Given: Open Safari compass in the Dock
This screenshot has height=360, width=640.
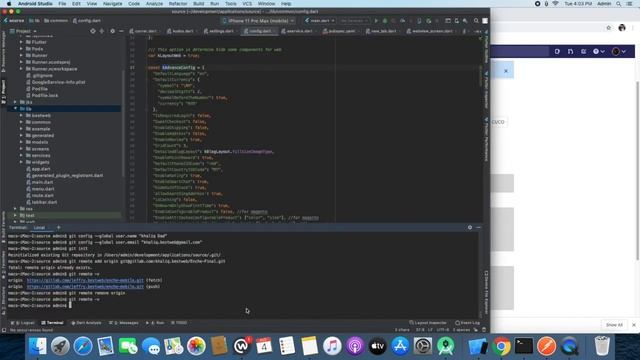Looking at the screenshot, I should [83, 346].
